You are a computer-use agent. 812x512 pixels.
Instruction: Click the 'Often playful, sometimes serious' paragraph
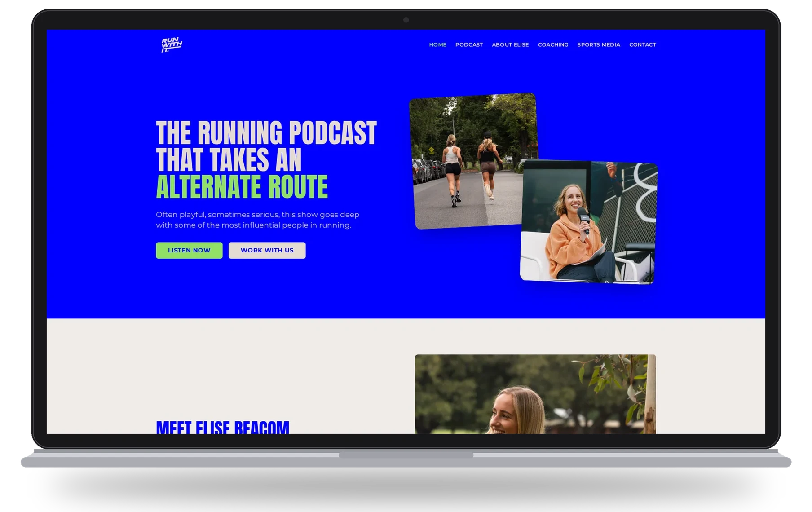258,220
